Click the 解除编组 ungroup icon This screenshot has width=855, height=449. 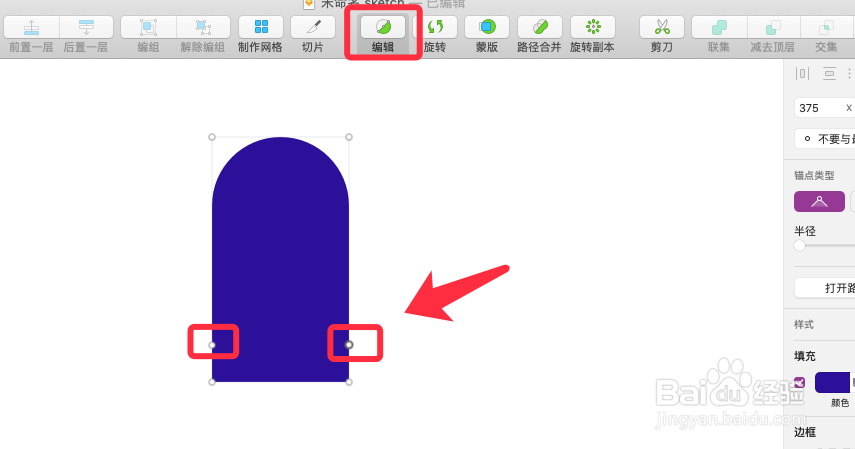click(203, 27)
